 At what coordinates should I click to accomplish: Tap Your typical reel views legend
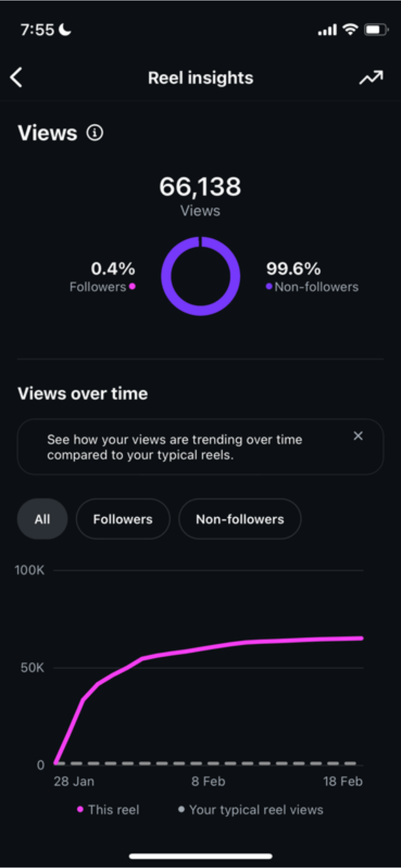251,810
